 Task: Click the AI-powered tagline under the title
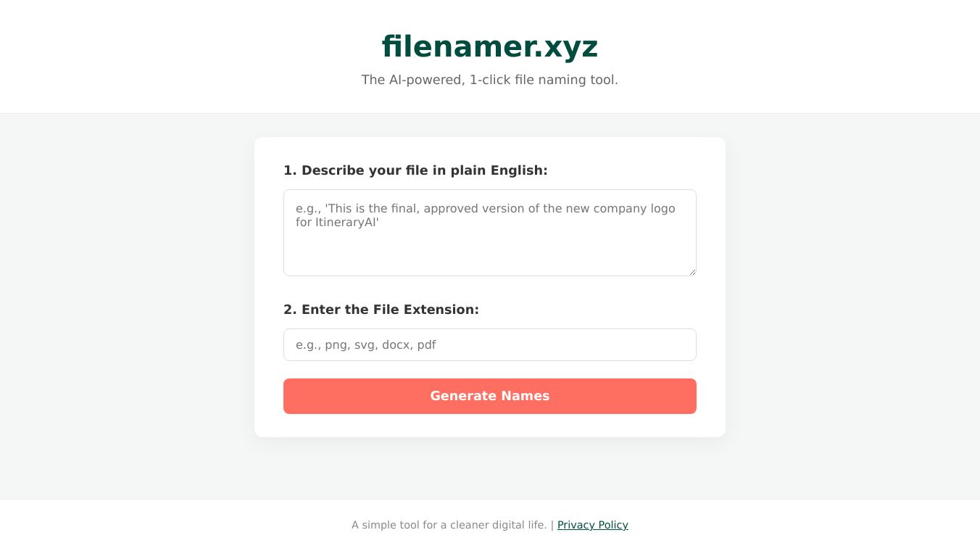click(x=489, y=80)
